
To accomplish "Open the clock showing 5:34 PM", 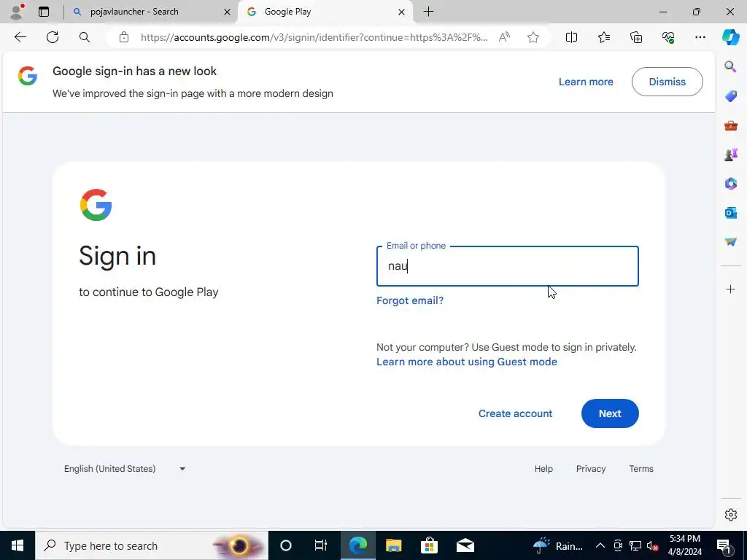I will coord(684,545).
